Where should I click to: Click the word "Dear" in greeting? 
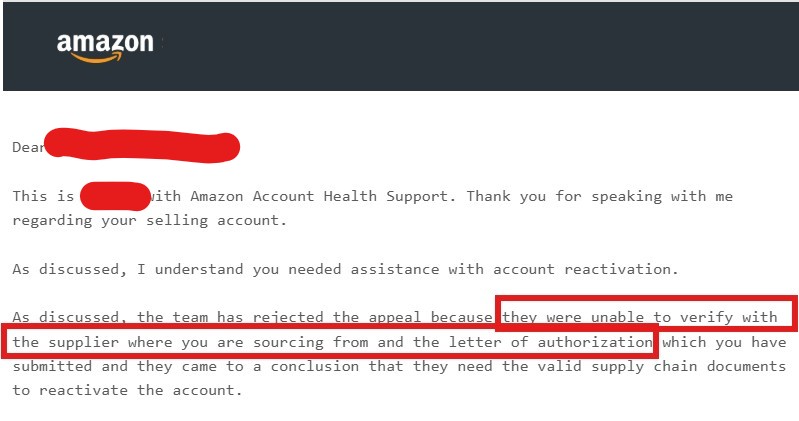coord(28,147)
